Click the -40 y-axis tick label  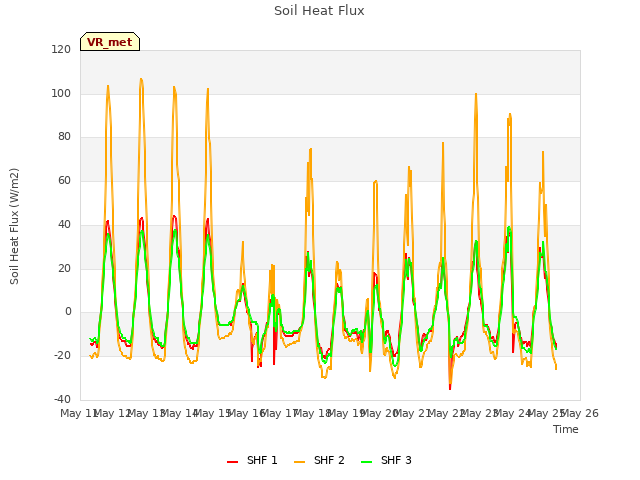click(x=62, y=399)
